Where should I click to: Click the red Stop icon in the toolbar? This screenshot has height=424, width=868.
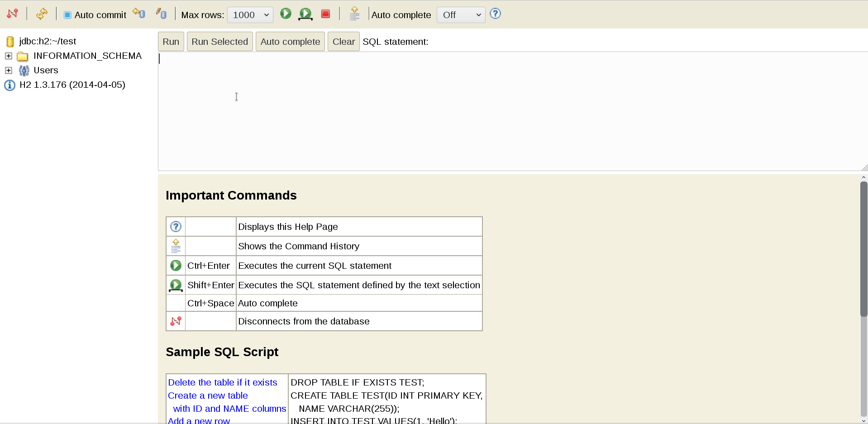pos(325,14)
